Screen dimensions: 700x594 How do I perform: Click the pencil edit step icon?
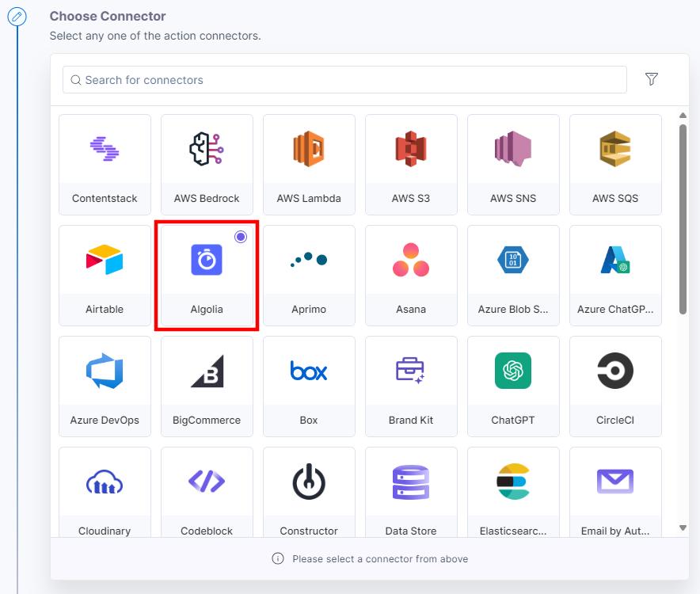(x=17, y=17)
